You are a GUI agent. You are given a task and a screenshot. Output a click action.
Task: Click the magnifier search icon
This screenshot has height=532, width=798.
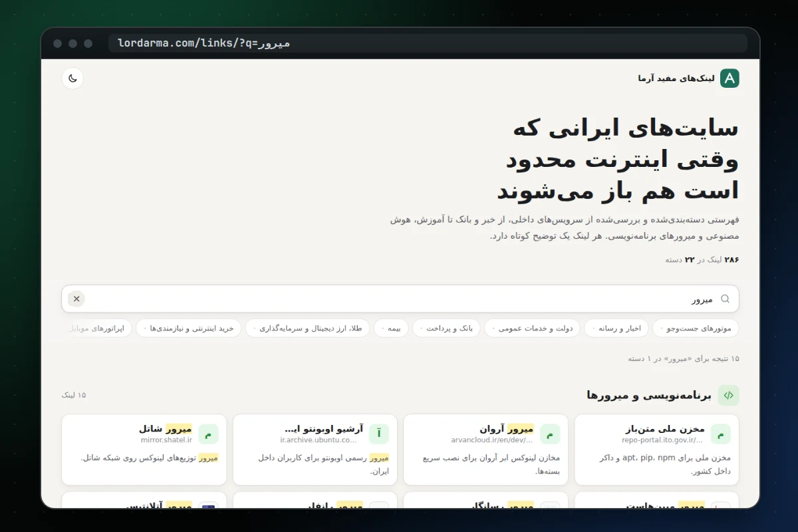(726, 299)
